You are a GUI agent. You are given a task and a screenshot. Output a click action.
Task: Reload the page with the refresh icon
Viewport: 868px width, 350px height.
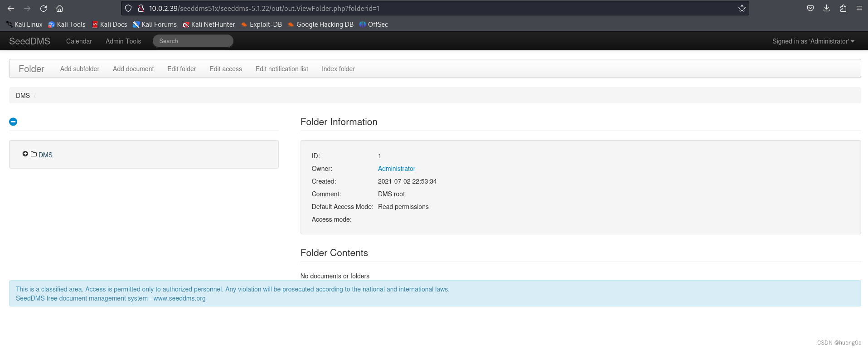pos(44,8)
